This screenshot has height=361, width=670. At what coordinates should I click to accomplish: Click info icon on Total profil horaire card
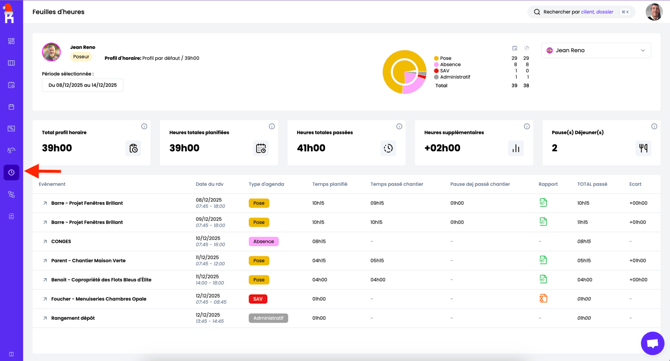(144, 126)
